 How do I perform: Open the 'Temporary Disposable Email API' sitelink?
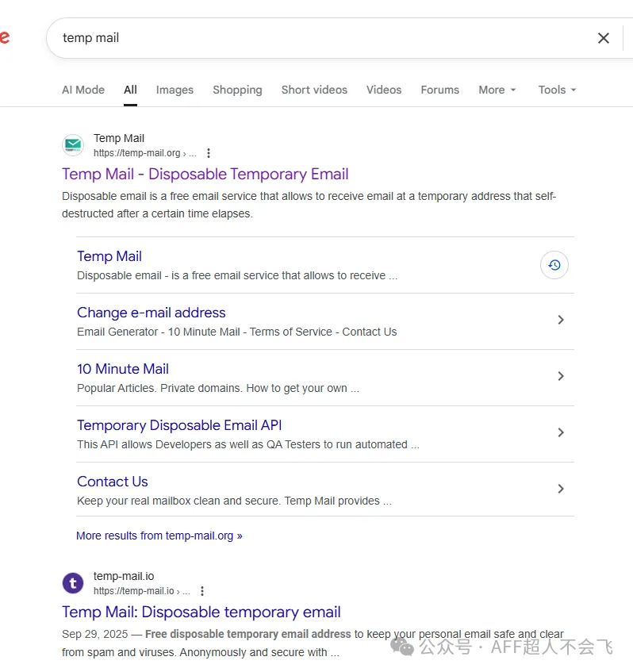[179, 425]
